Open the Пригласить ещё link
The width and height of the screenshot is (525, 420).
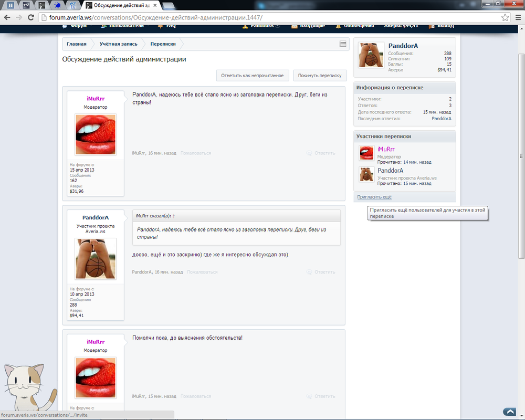pyautogui.click(x=374, y=196)
